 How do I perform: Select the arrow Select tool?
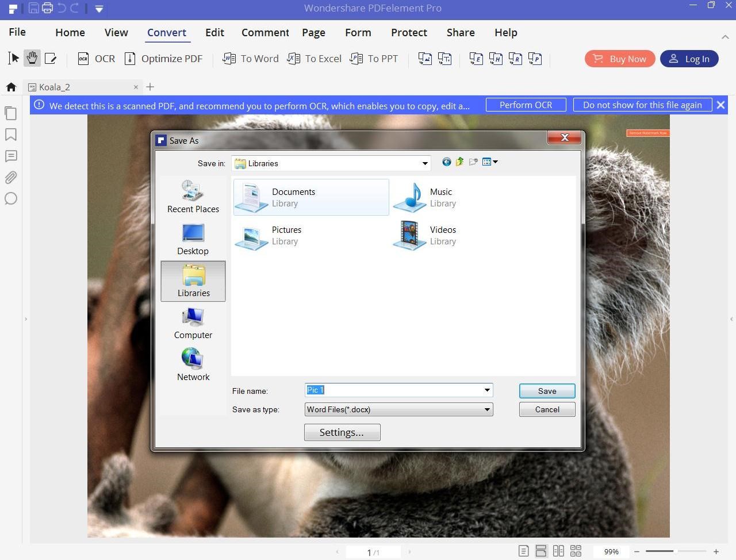click(14, 58)
